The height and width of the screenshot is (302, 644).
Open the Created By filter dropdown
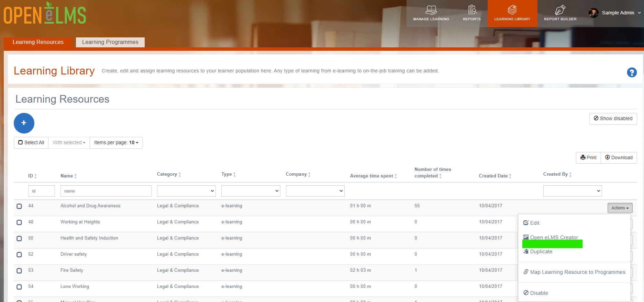click(x=573, y=191)
